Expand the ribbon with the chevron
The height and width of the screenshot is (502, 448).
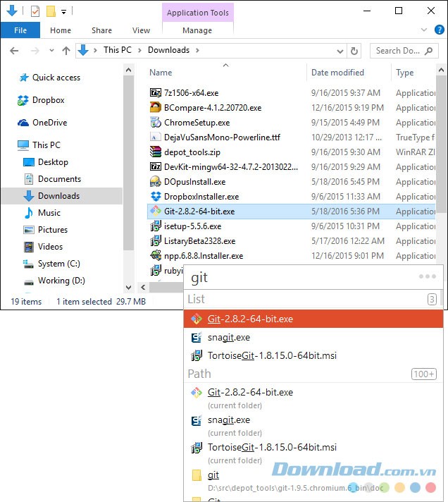pos(424,30)
